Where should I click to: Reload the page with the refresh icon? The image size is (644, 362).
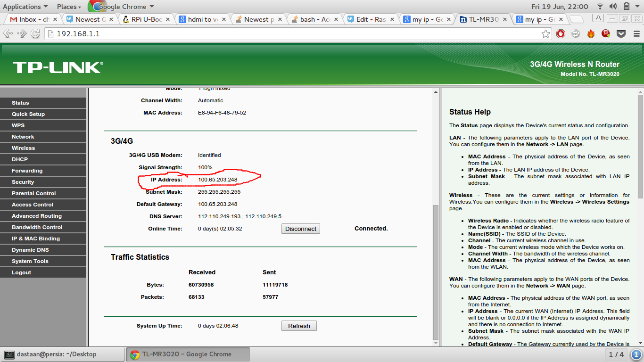point(35,33)
